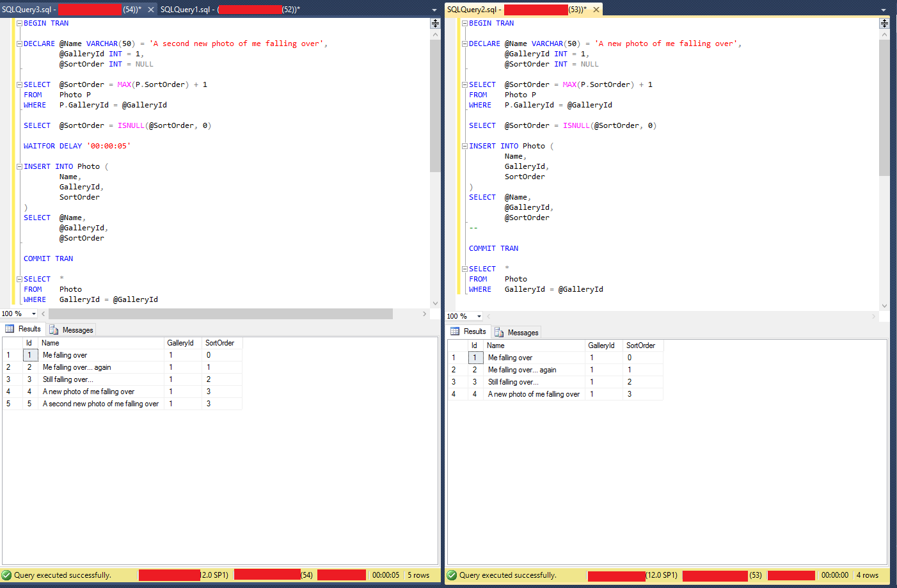Click left editor horizontal scroll right arrow
Viewport: 897px width, 588px height.
(424, 314)
